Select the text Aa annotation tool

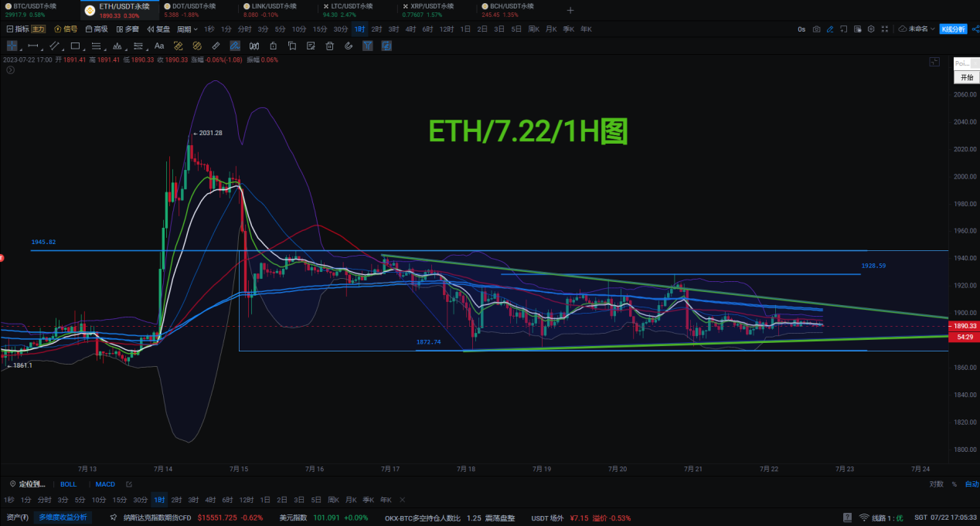pyautogui.click(x=159, y=46)
